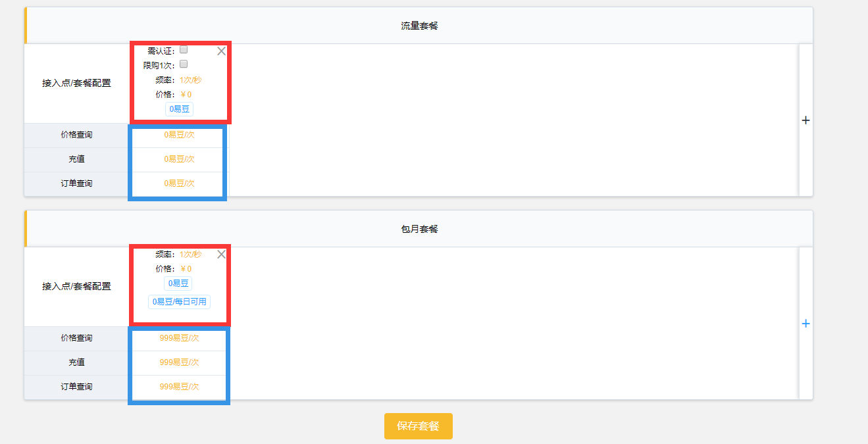Edit the 0易豆 tag in 流量套餐
Viewport: 868px width, 444px height.
(x=180, y=109)
